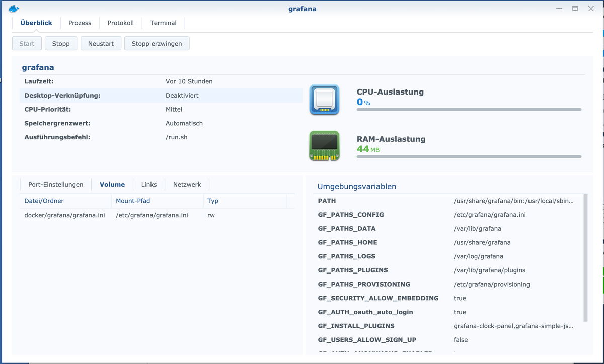Click the RAM memory module icon
Screen dimensions: 604x364
324,146
